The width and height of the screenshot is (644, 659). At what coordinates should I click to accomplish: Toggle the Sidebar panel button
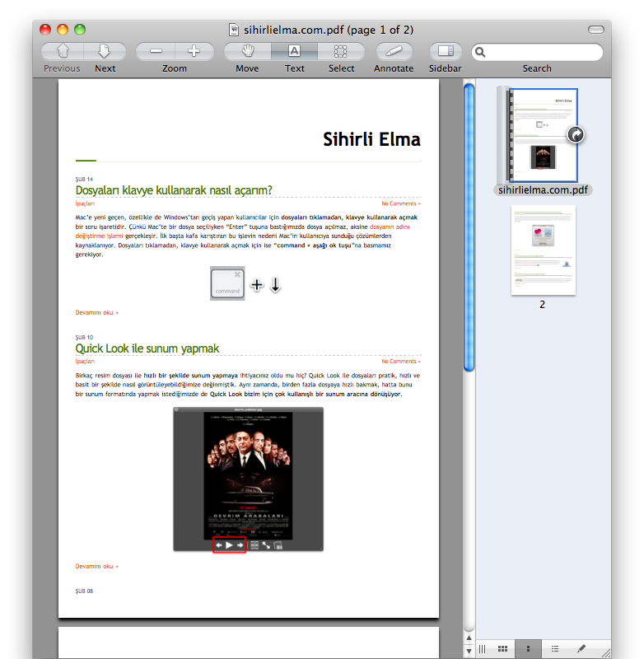[x=446, y=51]
